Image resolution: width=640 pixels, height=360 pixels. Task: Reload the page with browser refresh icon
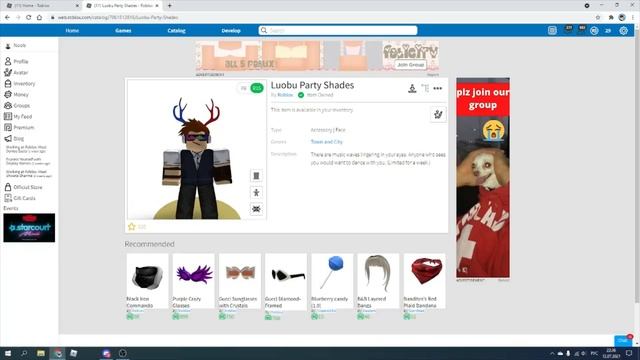click(29, 18)
